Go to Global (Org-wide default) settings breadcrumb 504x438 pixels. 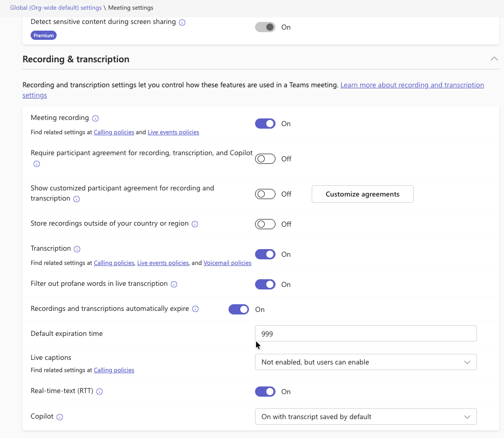(x=56, y=8)
